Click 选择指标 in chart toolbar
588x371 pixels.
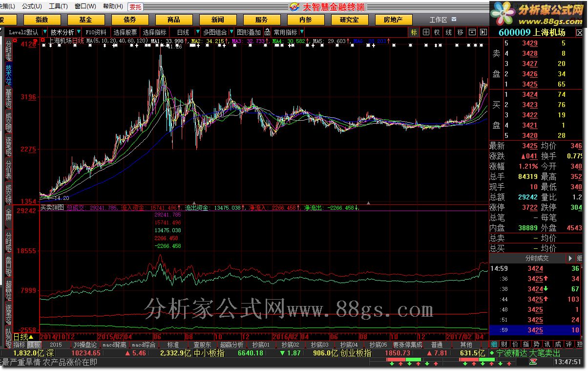pos(155,32)
